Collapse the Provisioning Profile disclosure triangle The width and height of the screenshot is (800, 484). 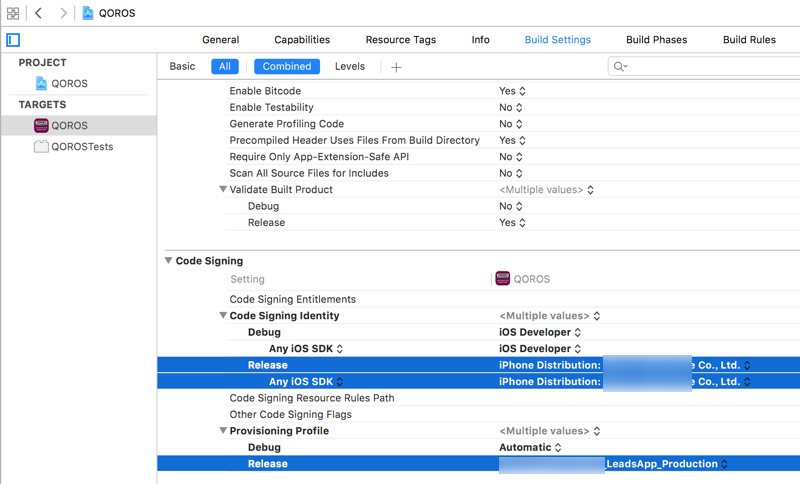pyautogui.click(x=223, y=431)
